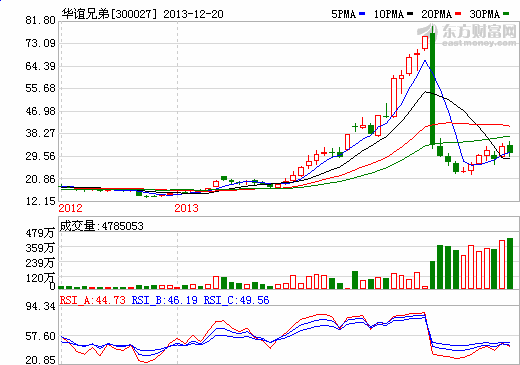Click the 479万 volume axis label
Viewport: 520px width, 365px height.
(x=40, y=233)
